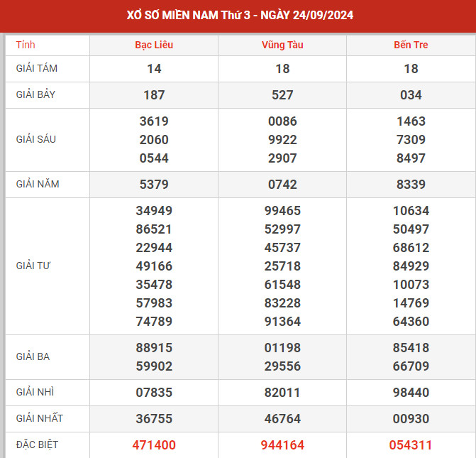Select the Bạc Liêu column header
This screenshot has width=476, height=458.
pyautogui.click(x=154, y=45)
